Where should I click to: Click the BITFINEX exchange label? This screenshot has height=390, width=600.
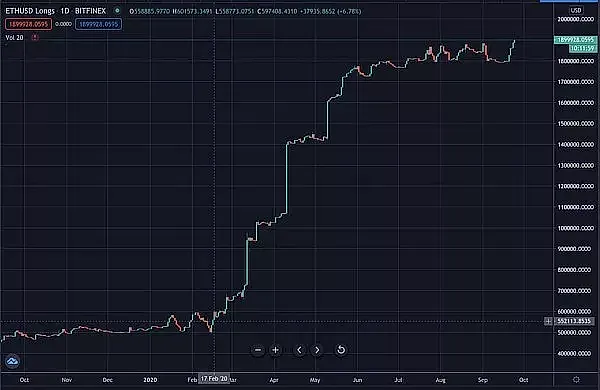(90, 11)
